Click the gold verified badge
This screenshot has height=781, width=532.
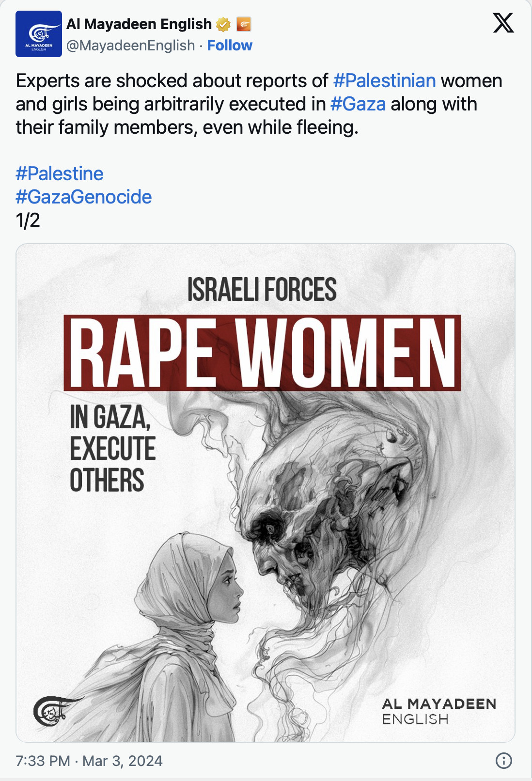click(223, 24)
